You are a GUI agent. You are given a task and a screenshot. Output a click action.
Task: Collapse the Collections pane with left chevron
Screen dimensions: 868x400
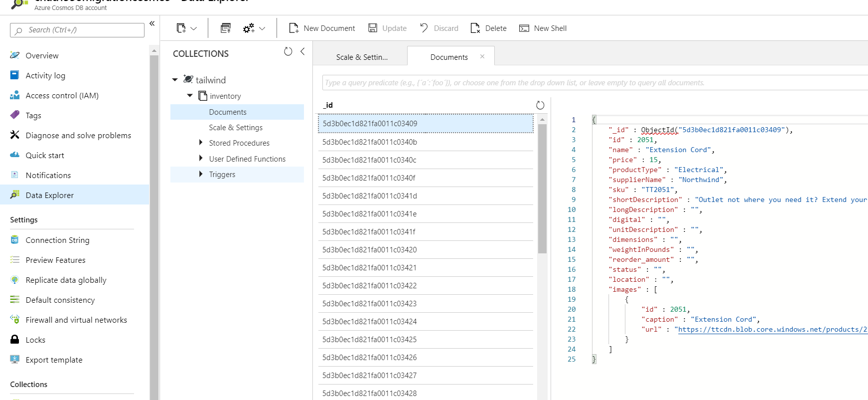(302, 51)
